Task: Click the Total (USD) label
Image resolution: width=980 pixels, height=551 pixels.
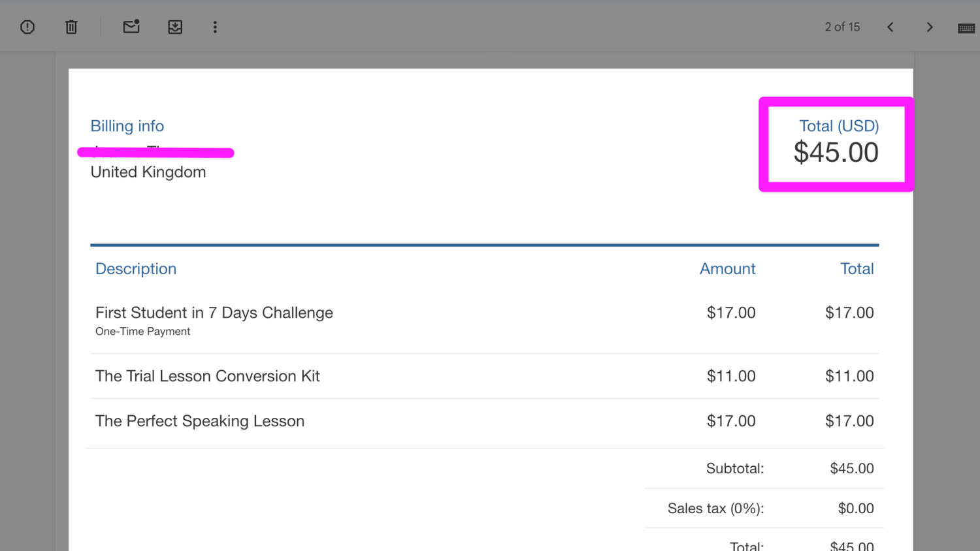Action: pyautogui.click(x=839, y=126)
